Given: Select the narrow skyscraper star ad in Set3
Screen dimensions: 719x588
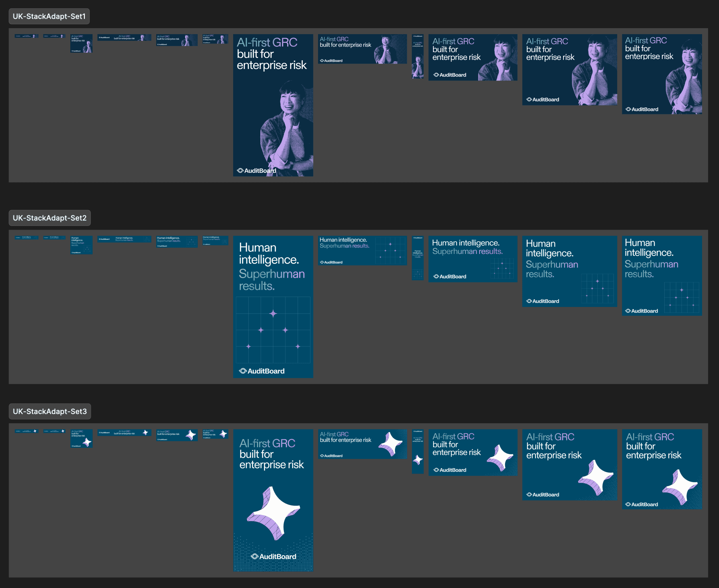Looking at the screenshot, I should (x=418, y=451).
